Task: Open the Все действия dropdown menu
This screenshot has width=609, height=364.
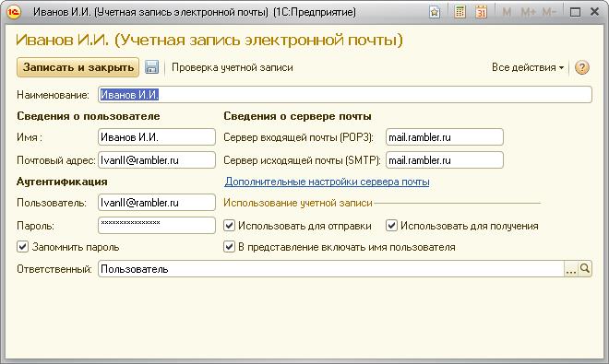Action: [x=528, y=67]
